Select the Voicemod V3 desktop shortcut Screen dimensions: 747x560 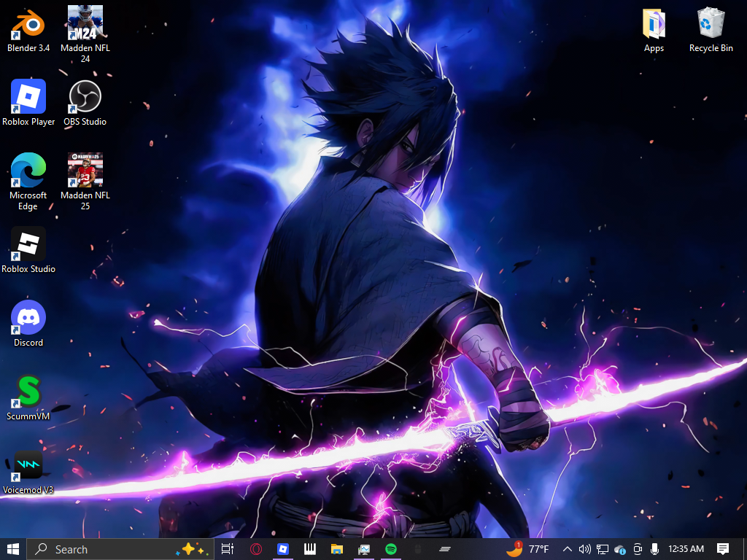pos(28,472)
